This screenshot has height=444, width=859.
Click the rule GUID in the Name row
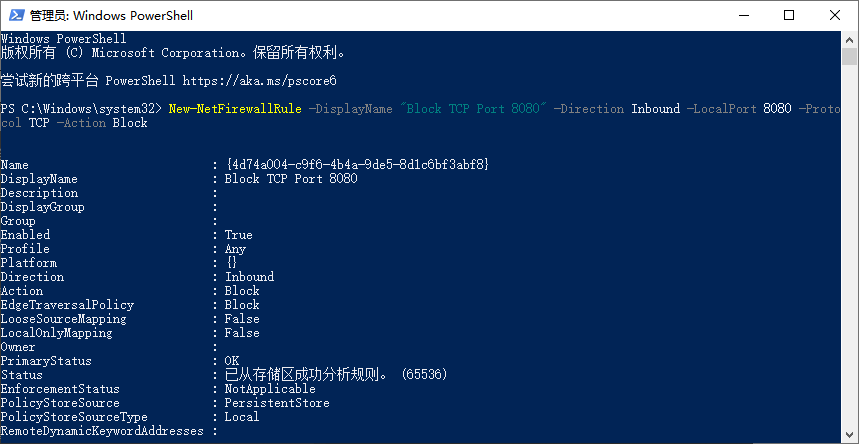coord(357,165)
